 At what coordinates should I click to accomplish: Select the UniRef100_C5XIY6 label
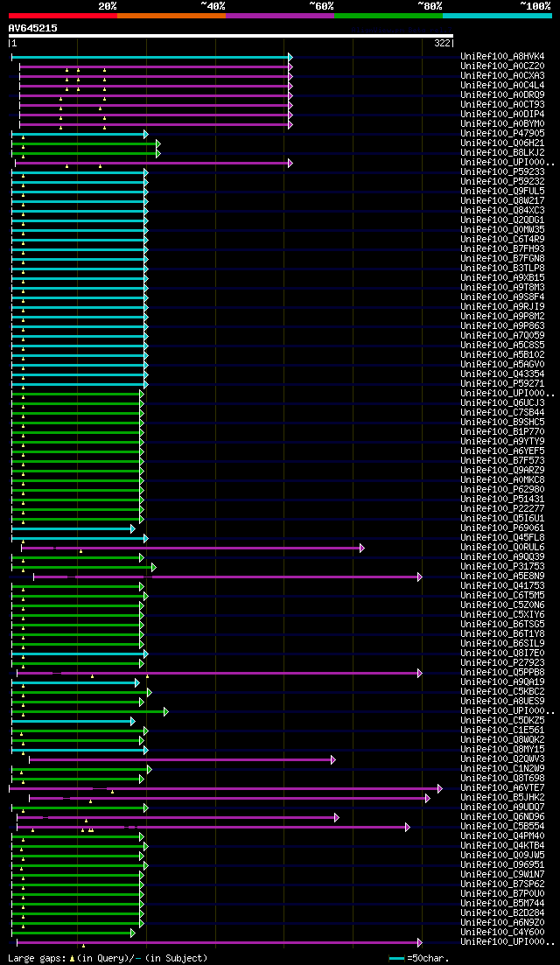coord(502,615)
